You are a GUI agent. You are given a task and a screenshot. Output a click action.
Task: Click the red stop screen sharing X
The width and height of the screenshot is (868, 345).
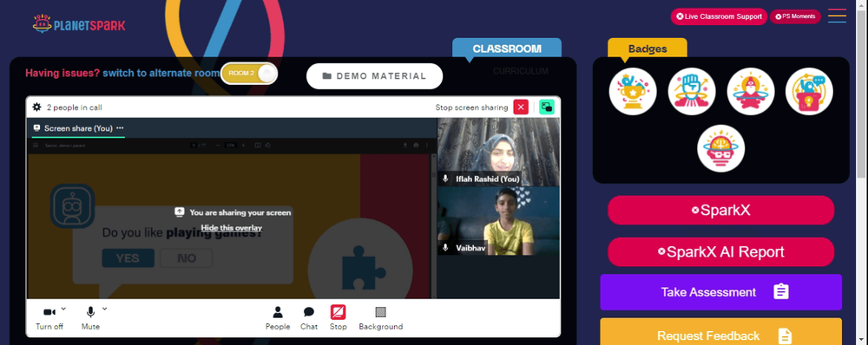click(x=521, y=107)
